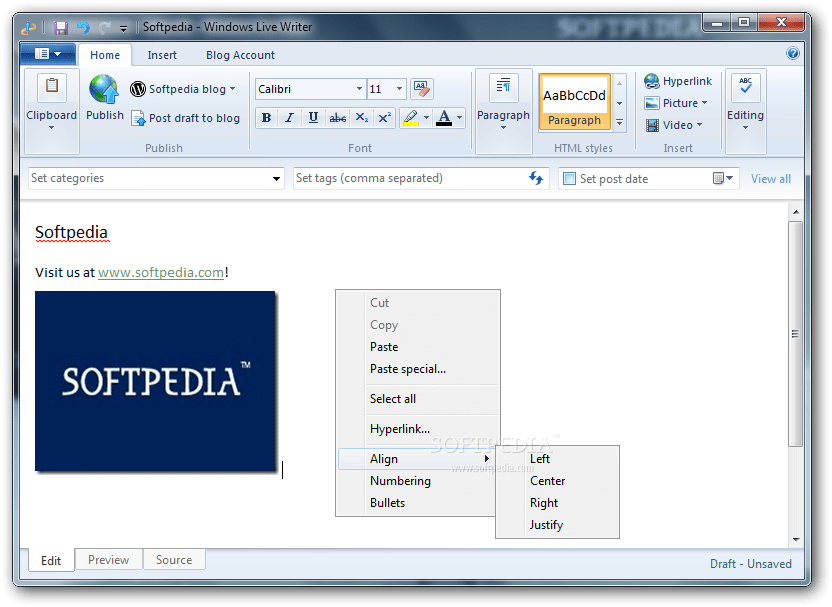832x607 pixels.
Task: Toggle Italic text formatting
Action: point(290,118)
